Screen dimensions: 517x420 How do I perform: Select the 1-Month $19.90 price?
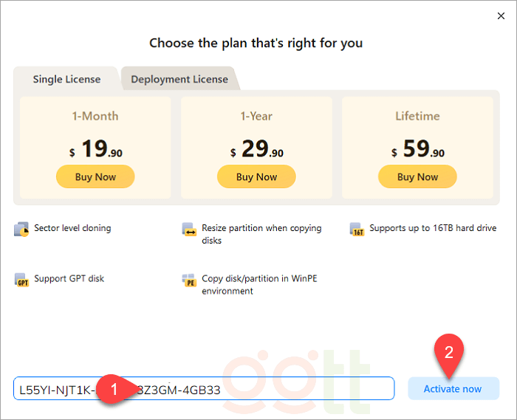click(x=95, y=150)
